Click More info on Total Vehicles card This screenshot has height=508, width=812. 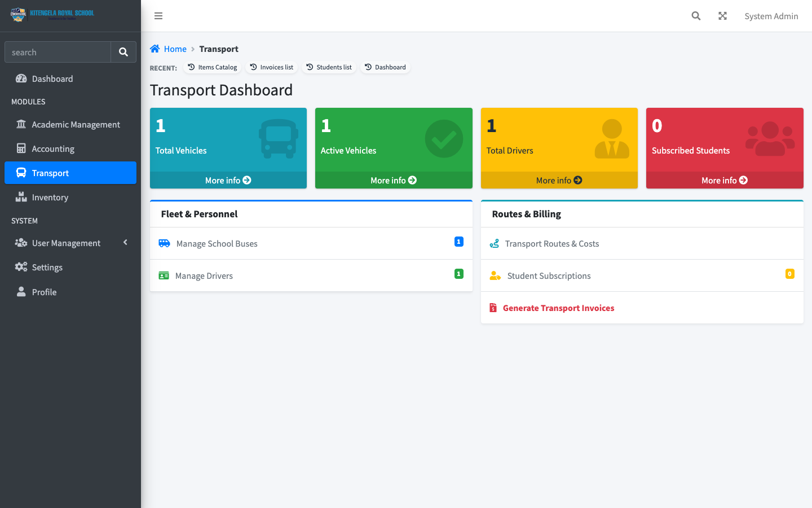pos(228,180)
